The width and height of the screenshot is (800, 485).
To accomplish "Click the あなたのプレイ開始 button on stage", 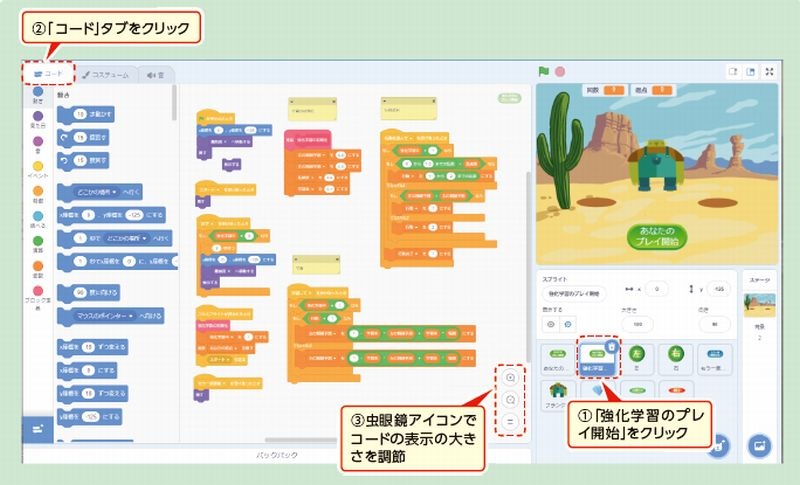I will pyautogui.click(x=659, y=236).
